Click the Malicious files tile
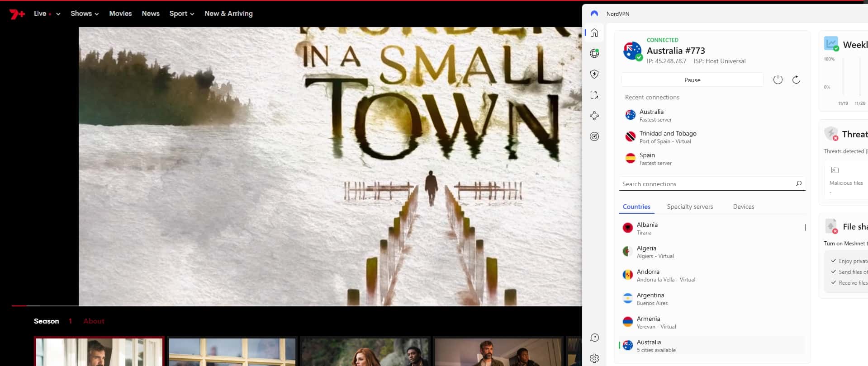The image size is (868, 366). [846, 179]
